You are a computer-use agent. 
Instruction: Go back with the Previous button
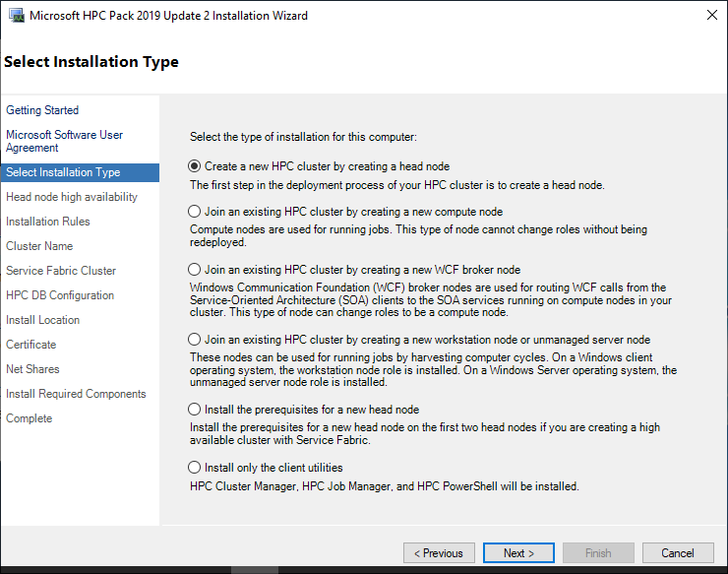(439, 553)
